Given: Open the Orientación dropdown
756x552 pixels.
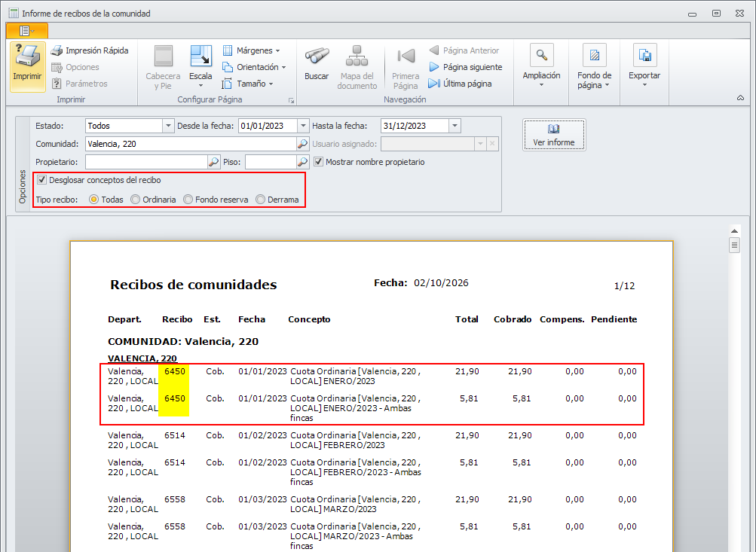Looking at the screenshot, I should click(254, 67).
